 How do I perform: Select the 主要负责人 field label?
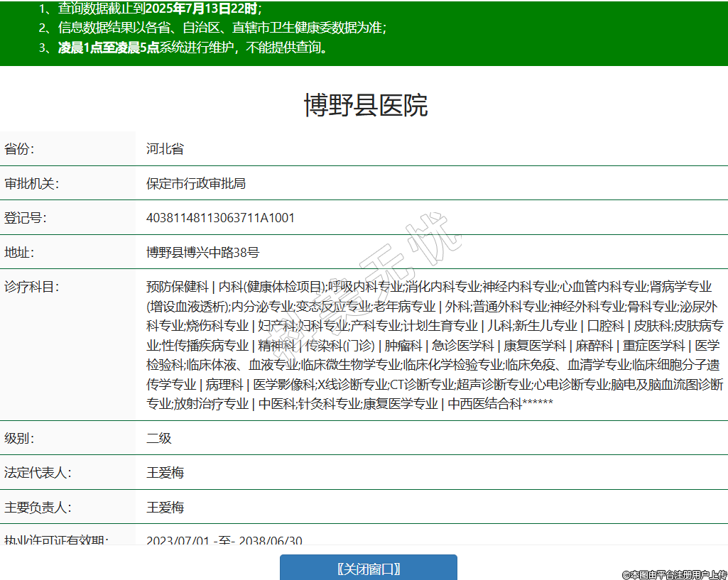[38, 508]
